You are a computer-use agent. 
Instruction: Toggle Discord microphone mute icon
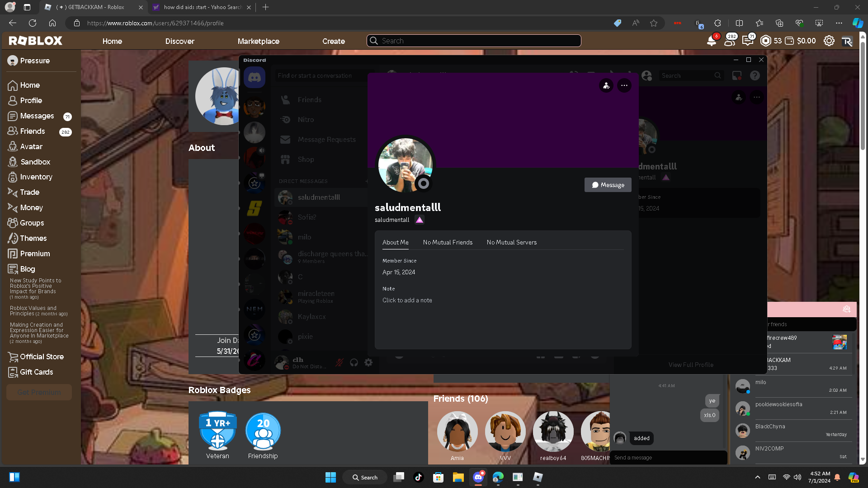pos(340,362)
